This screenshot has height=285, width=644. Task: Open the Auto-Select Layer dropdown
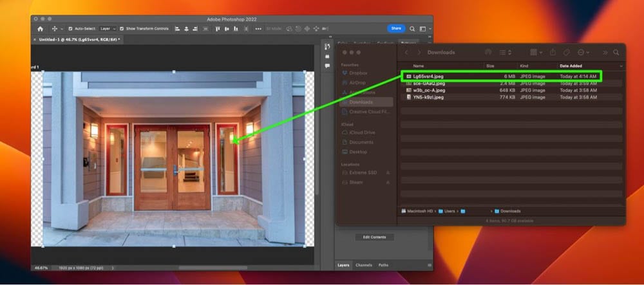pyautogui.click(x=108, y=29)
